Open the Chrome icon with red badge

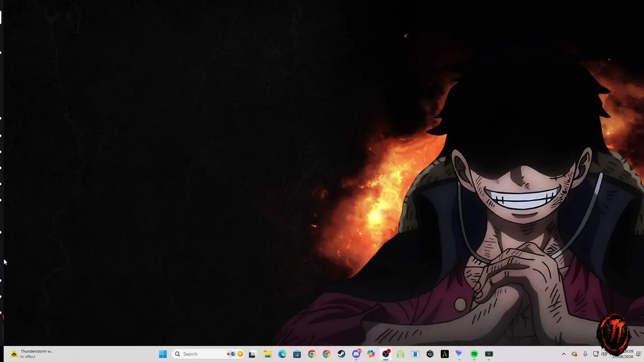[327, 354]
